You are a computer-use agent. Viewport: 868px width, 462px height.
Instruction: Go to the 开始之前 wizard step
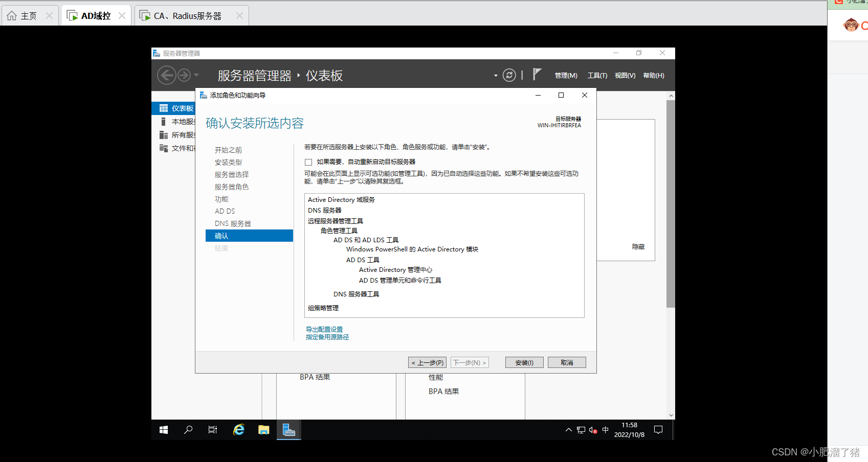pyautogui.click(x=228, y=150)
